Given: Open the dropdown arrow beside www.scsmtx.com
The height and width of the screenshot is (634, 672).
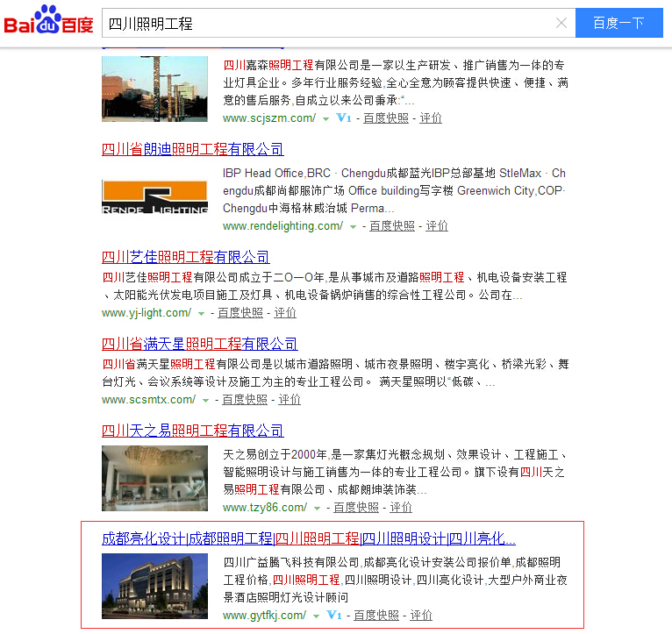Looking at the screenshot, I should tap(206, 400).
